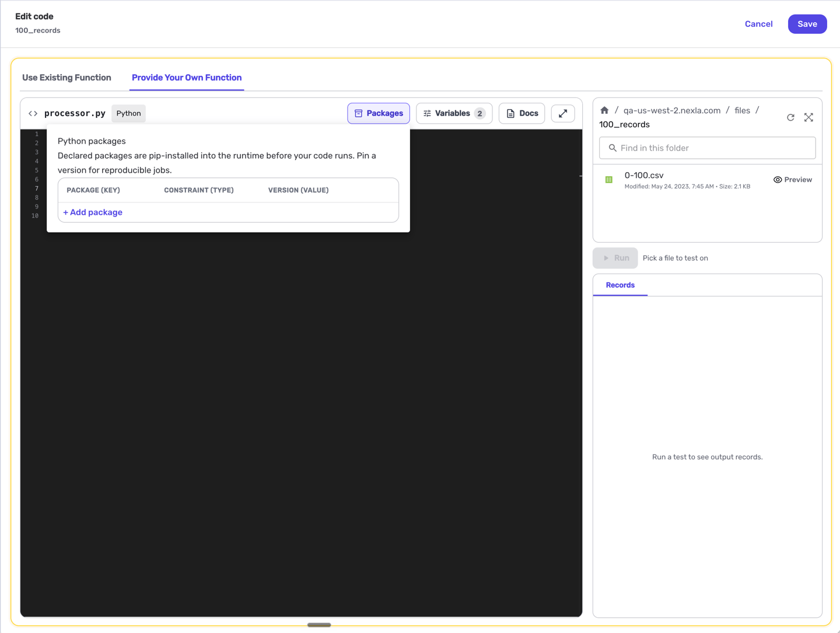Click the Python packages heading
This screenshot has height=633, width=840.
tap(92, 141)
